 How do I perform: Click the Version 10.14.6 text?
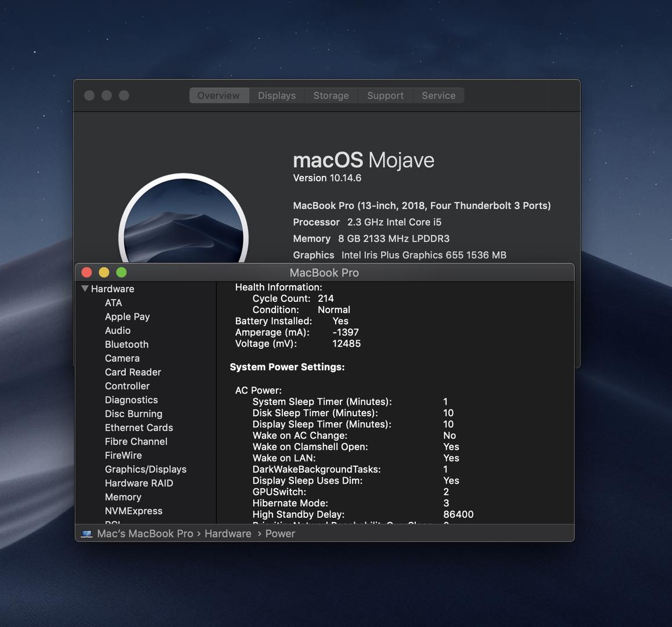327,178
